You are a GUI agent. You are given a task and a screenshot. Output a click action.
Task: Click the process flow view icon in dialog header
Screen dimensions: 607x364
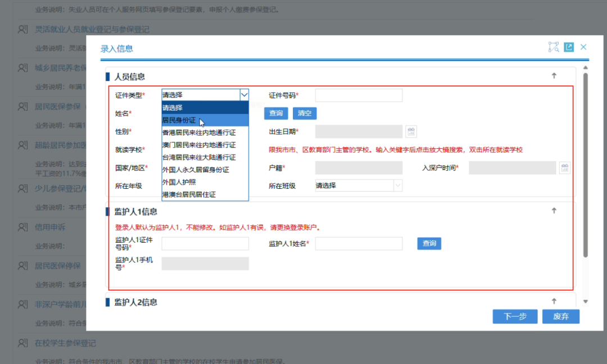[554, 48]
